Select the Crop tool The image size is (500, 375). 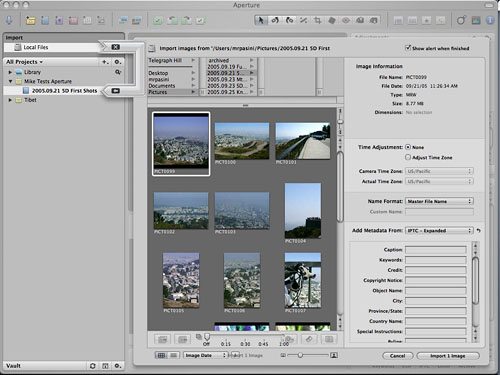(x=318, y=20)
